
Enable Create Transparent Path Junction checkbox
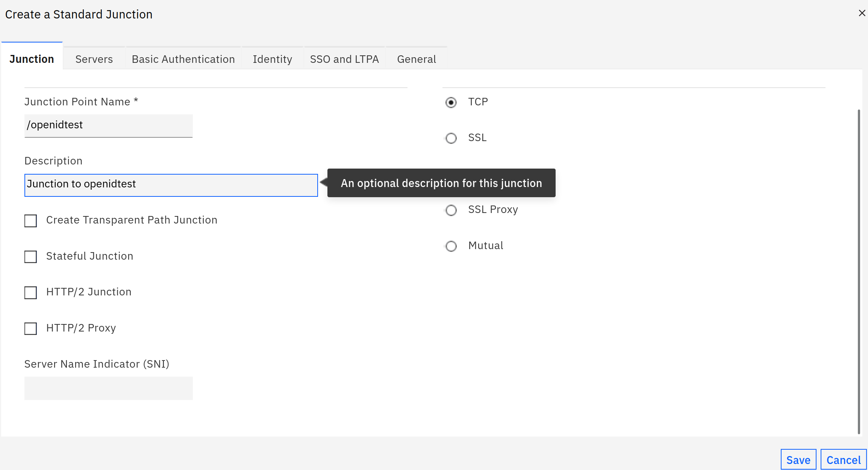30,221
